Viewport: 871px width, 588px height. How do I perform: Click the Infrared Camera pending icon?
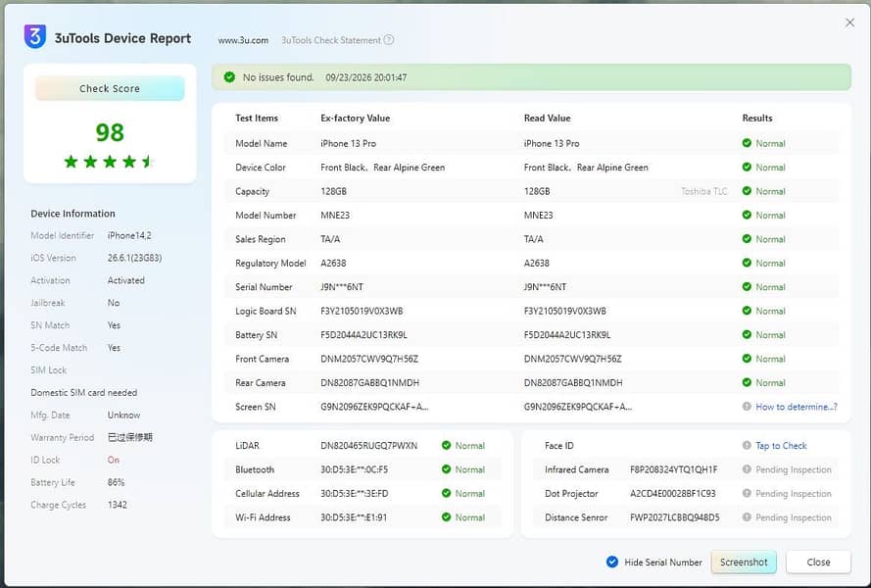click(747, 469)
